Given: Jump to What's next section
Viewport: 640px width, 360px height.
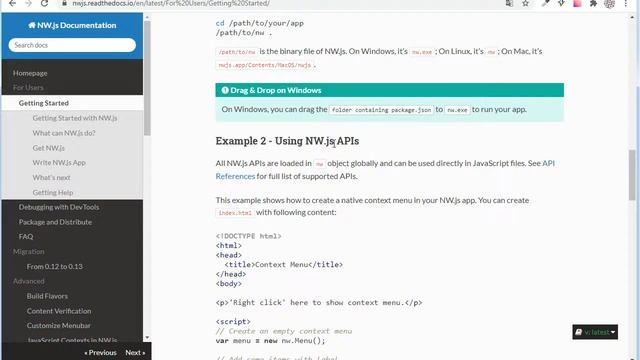Looking at the screenshot, I should pyautogui.click(x=51, y=177).
